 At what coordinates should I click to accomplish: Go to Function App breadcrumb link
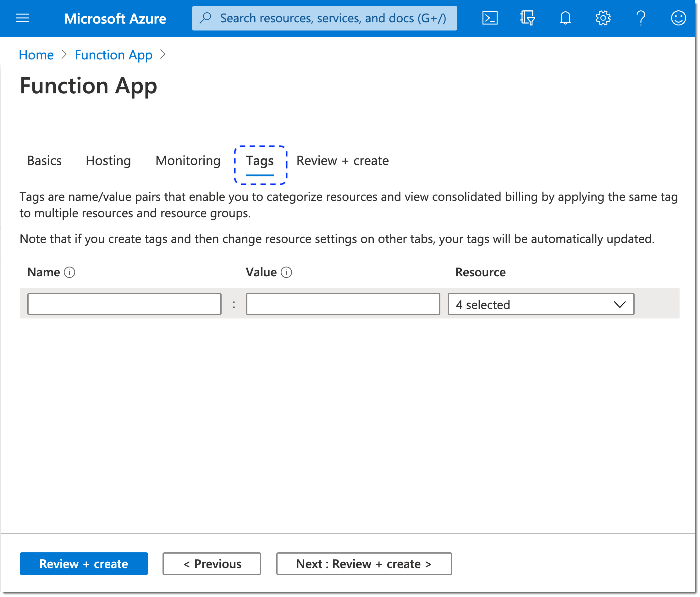pyautogui.click(x=113, y=55)
